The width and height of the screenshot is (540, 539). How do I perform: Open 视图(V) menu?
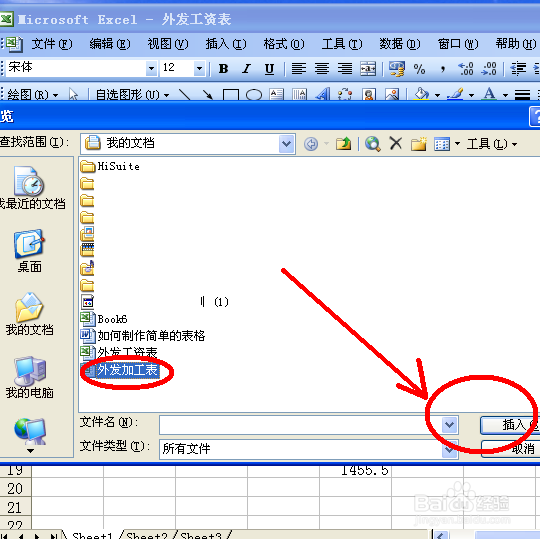click(168, 44)
